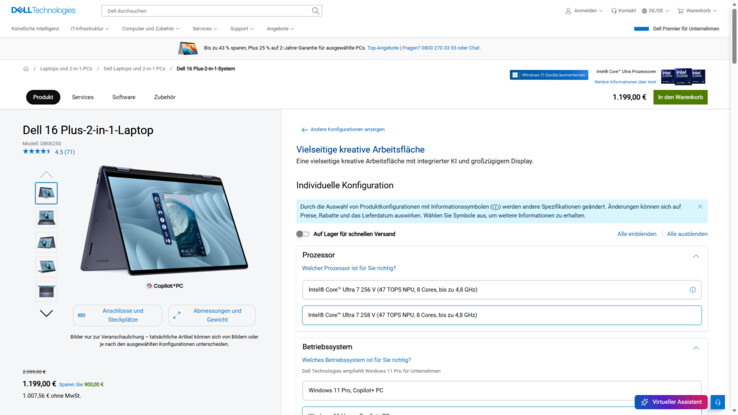The image size is (738, 415).
Task: Select the Produkt tab
Action: pos(43,97)
